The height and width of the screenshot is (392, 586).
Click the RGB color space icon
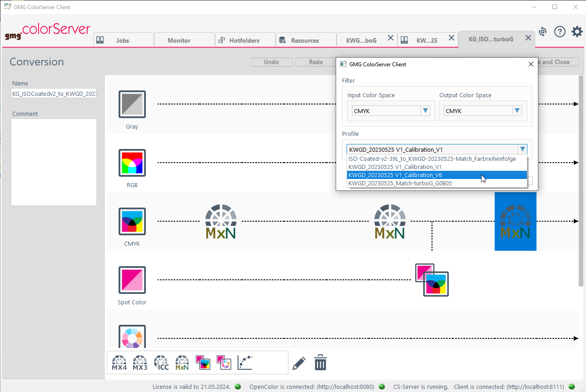(132, 163)
